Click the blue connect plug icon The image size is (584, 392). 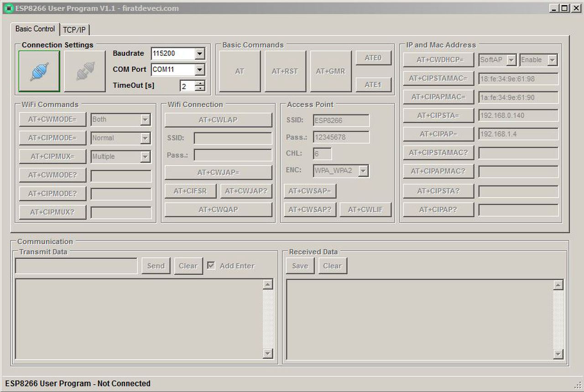[x=39, y=71]
